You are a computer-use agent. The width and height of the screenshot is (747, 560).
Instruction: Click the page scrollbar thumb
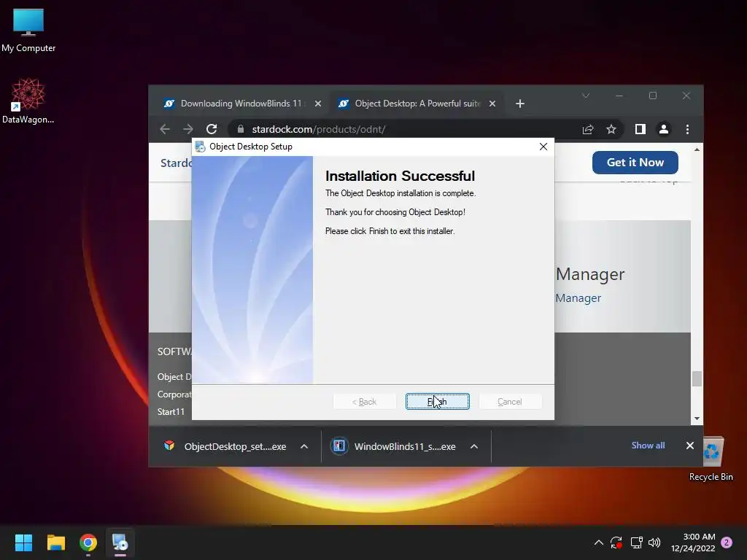coord(697,379)
